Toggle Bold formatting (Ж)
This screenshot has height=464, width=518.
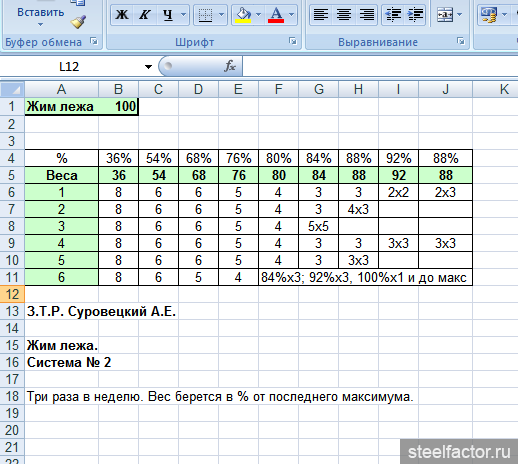(122, 15)
